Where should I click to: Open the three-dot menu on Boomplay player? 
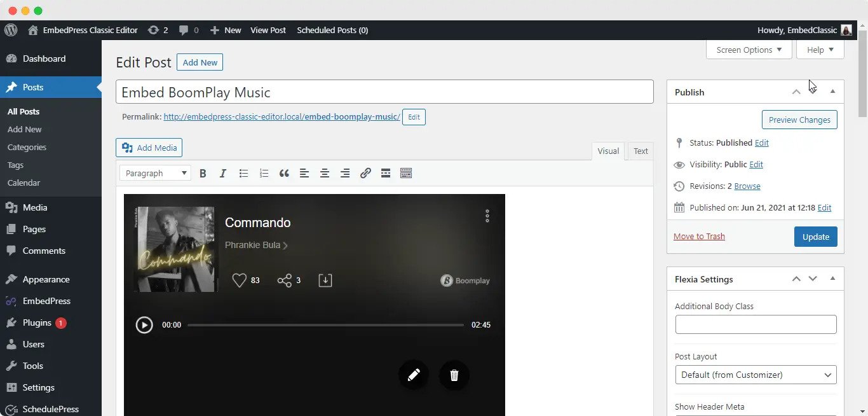tap(487, 216)
